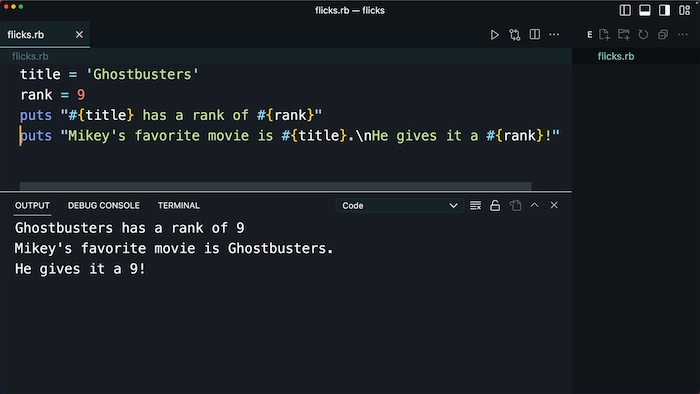Click "Mikey's favorite movie is" in code
Image resolution: width=700 pixels, height=394 pixels.
point(170,136)
